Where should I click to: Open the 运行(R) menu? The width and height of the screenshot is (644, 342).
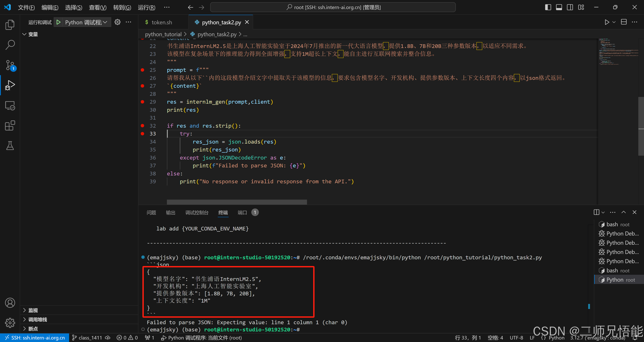coord(146,7)
